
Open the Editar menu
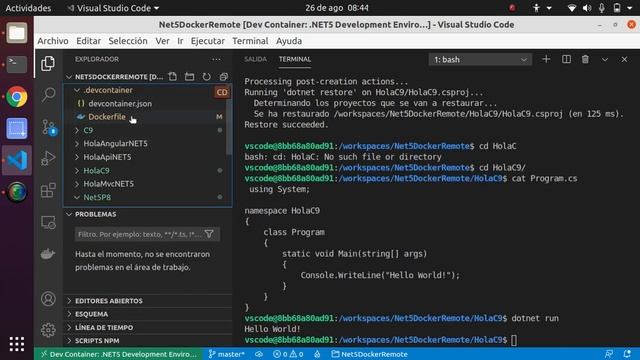[89, 41]
